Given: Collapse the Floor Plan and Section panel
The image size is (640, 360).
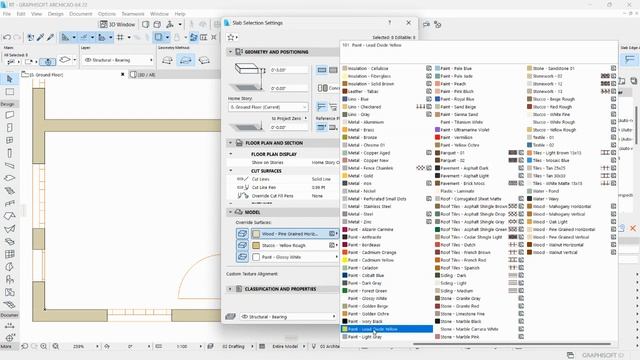Looking at the screenshot, I should click(x=230, y=143).
